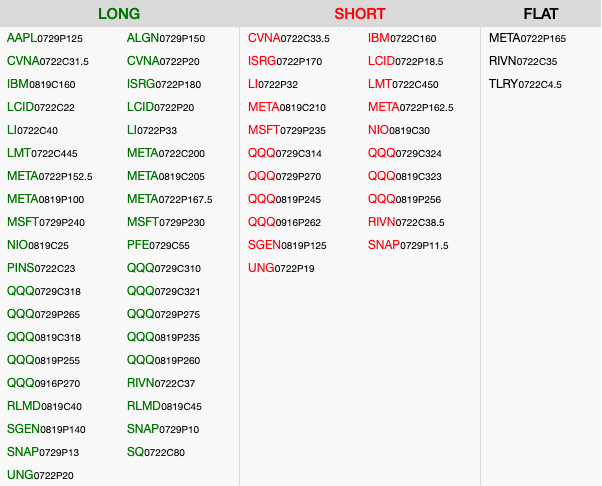Select UNG 0722P19 in short column
The height and width of the screenshot is (486, 602).
coord(281,268)
